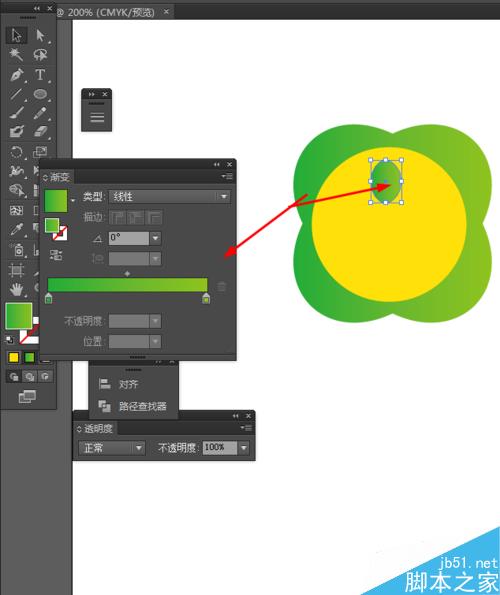Collapse the Transparency panel with double arrows
500x595 pixels.
click(x=236, y=416)
